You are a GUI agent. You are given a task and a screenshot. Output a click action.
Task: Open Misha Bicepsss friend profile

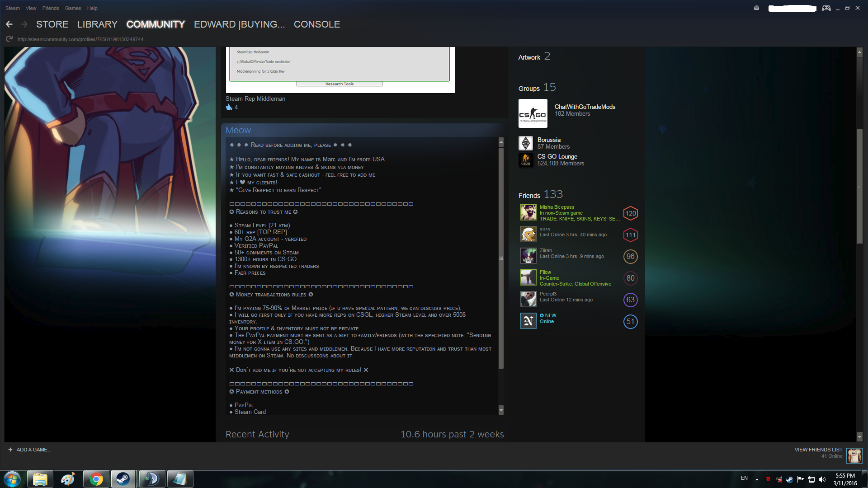click(557, 207)
